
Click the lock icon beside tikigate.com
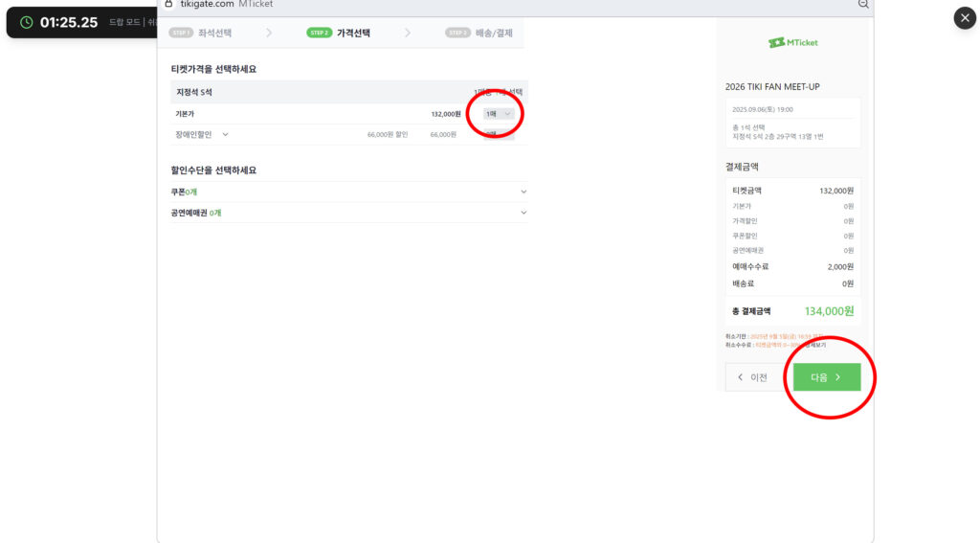(169, 4)
